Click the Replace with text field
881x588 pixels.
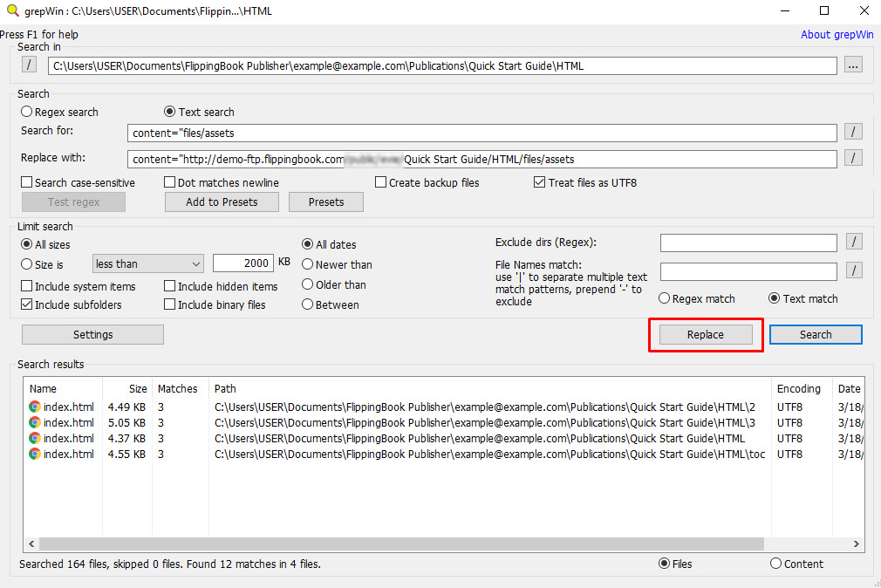pos(482,159)
